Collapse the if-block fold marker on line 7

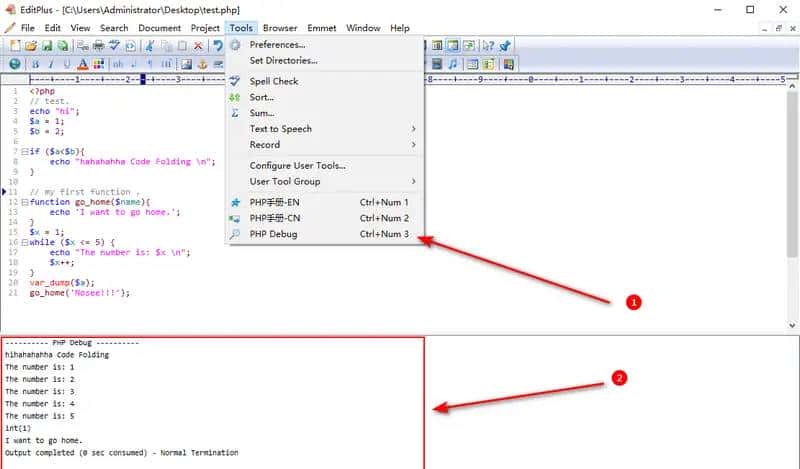pyautogui.click(x=24, y=150)
